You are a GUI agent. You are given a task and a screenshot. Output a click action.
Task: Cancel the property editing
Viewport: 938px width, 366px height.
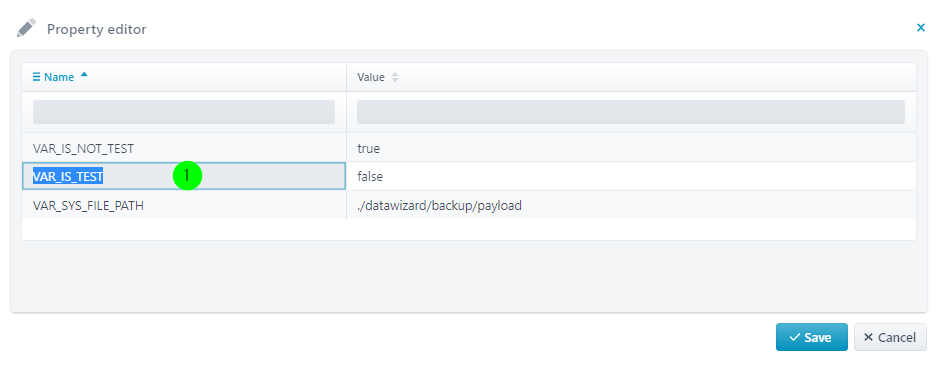pos(890,337)
